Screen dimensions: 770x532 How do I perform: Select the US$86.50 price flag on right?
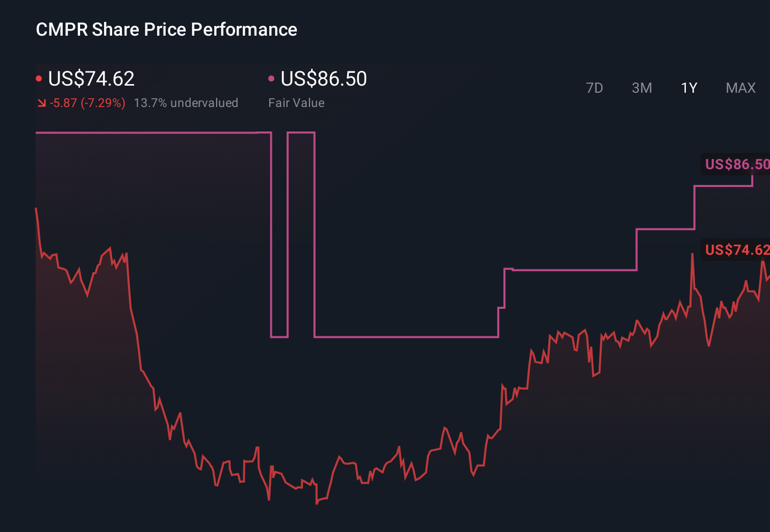tap(736, 164)
